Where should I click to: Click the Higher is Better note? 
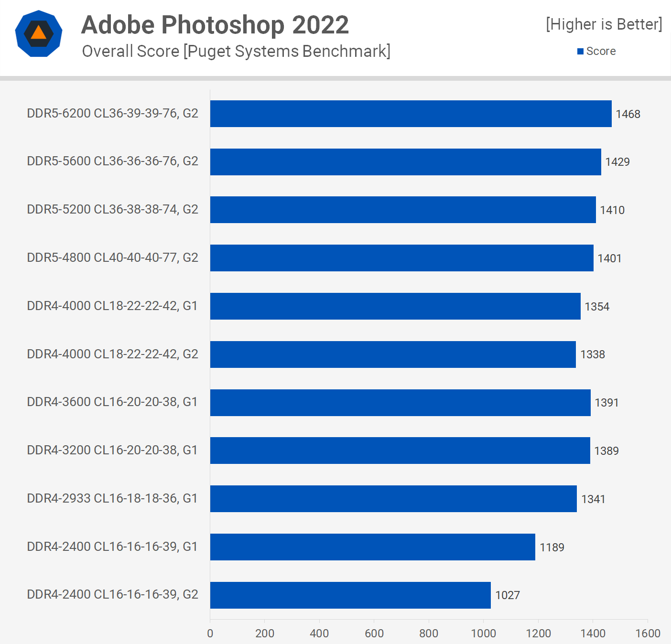point(604,24)
